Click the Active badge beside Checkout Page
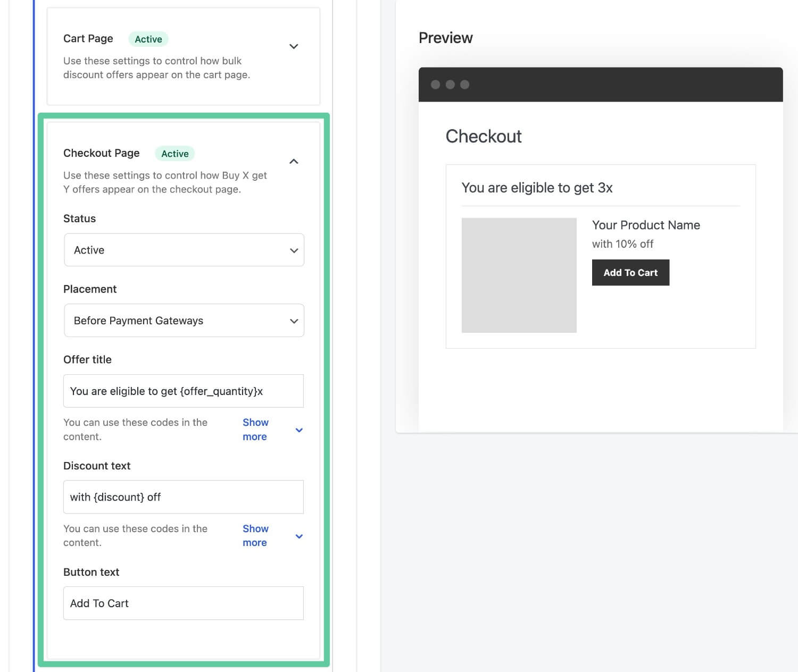This screenshot has height=672, width=798. pyautogui.click(x=175, y=154)
